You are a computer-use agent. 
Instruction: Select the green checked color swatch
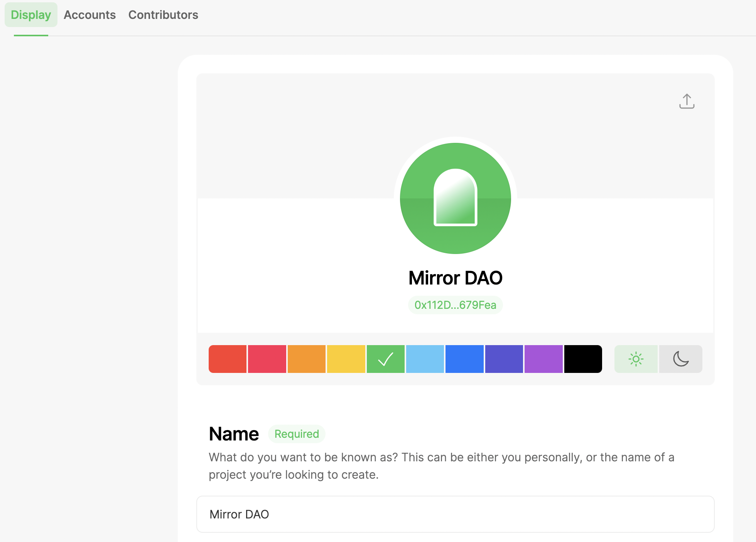pos(386,359)
